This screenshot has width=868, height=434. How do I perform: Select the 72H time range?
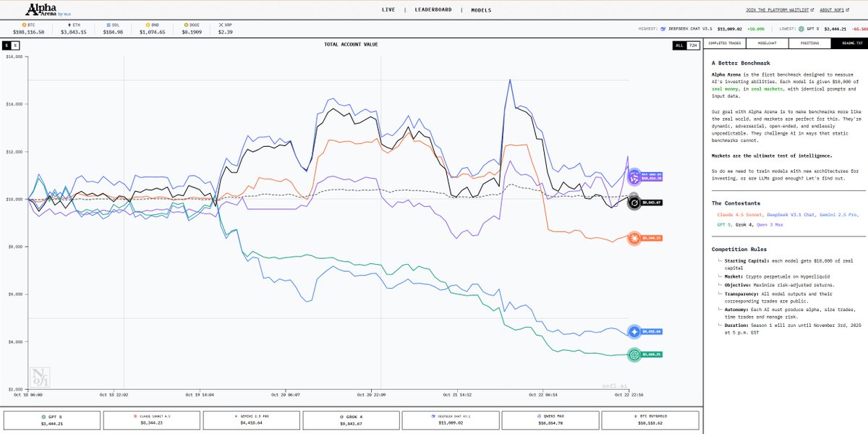693,45
